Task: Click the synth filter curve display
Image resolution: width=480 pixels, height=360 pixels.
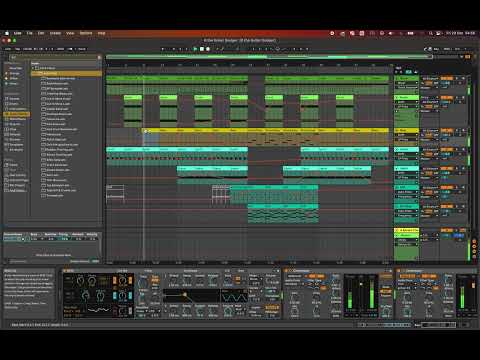Action: [191, 295]
